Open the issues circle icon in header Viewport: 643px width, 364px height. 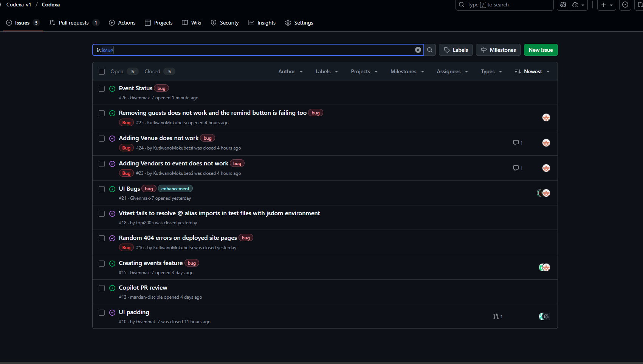(625, 5)
